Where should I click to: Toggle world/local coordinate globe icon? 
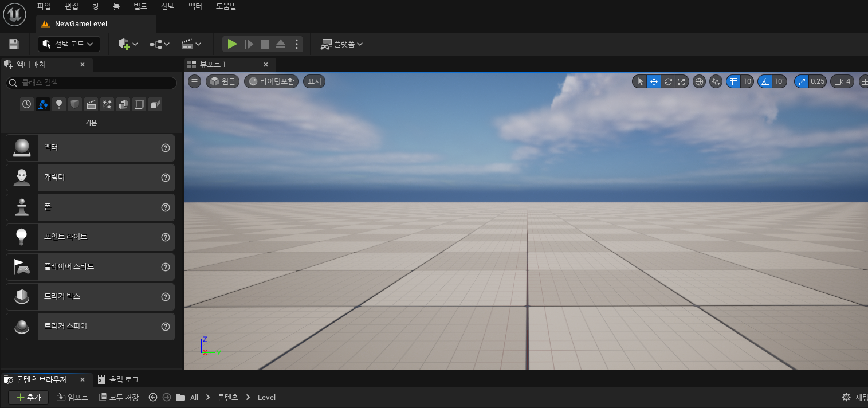click(x=699, y=81)
